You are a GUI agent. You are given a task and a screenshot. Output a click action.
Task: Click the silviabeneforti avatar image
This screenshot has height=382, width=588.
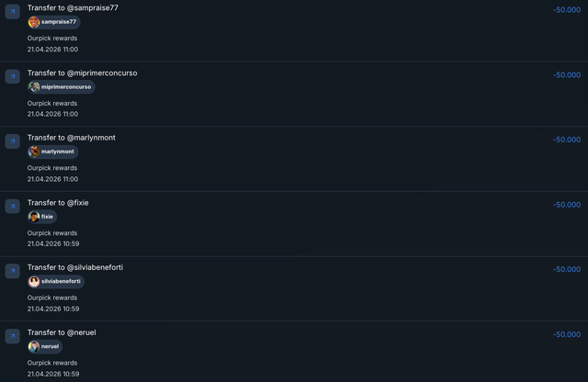point(34,282)
